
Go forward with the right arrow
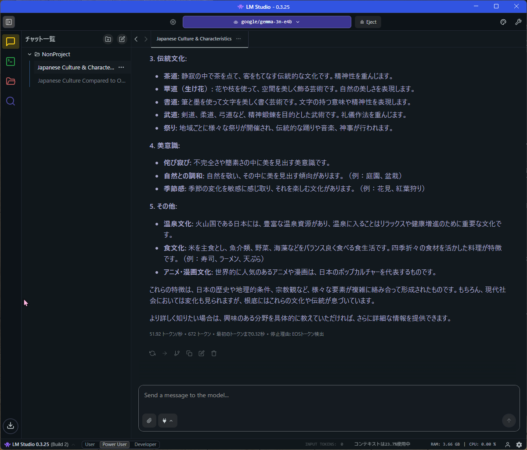pos(146,39)
